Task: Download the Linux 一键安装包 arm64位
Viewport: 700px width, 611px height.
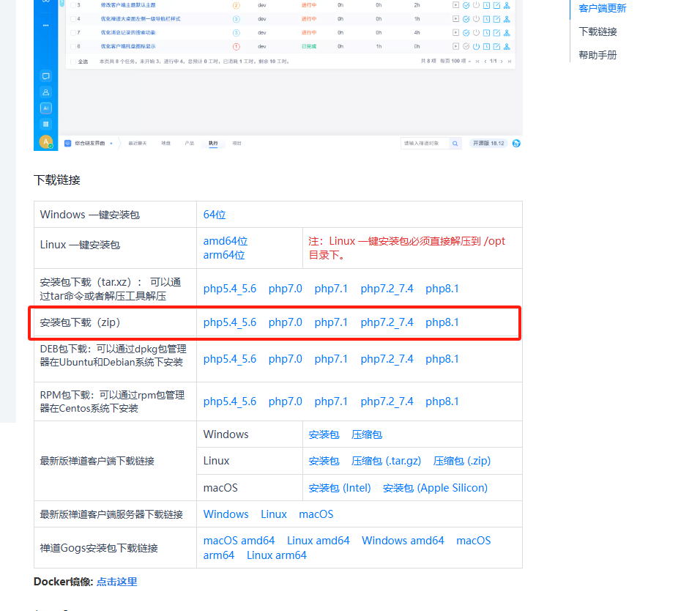Action: tap(224, 255)
